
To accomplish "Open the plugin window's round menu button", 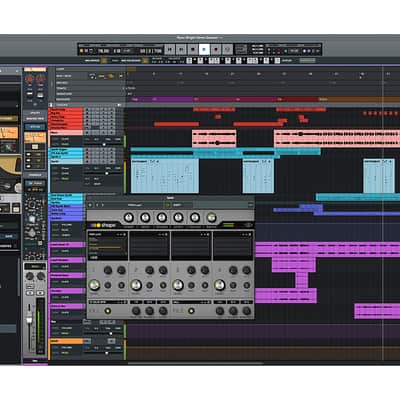I will pyautogui.click(x=90, y=205).
